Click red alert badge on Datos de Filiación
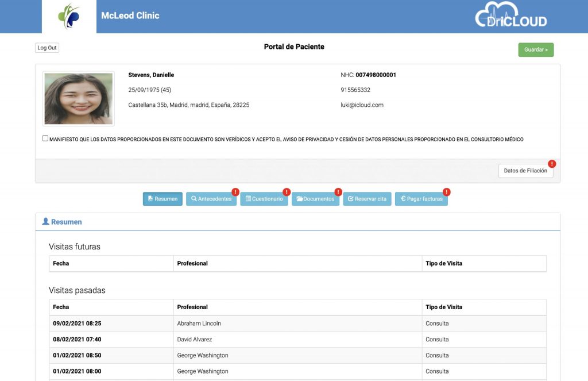 552,164
